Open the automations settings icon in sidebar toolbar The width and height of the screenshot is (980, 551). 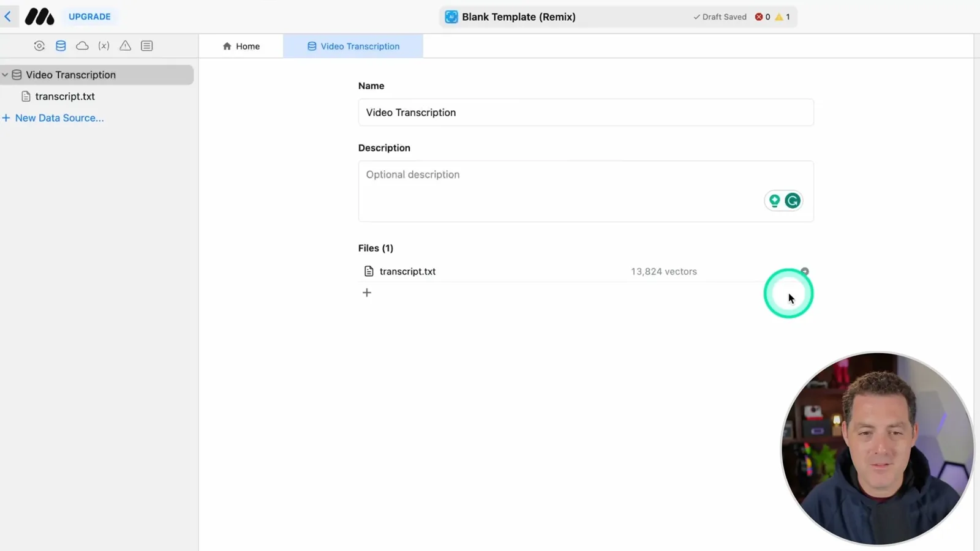pyautogui.click(x=39, y=46)
